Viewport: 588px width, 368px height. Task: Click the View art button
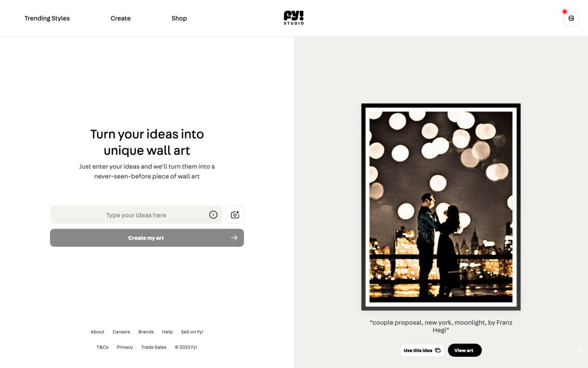[465, 350]
